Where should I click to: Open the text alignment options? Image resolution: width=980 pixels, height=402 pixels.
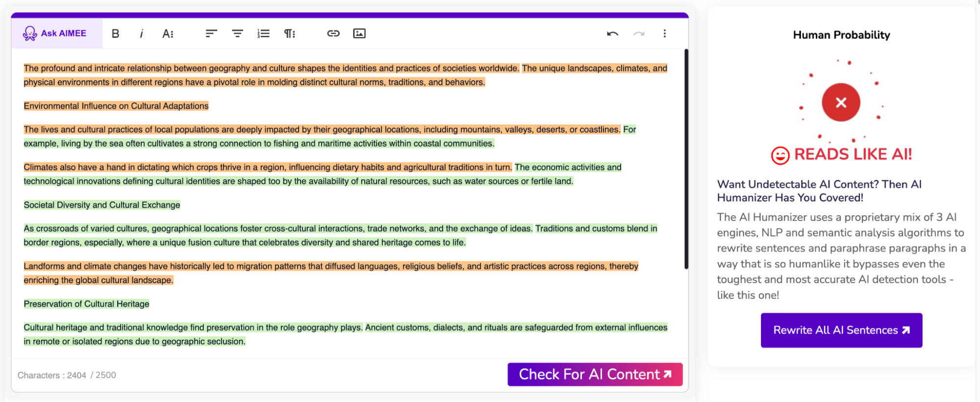[x=211, y=33]
